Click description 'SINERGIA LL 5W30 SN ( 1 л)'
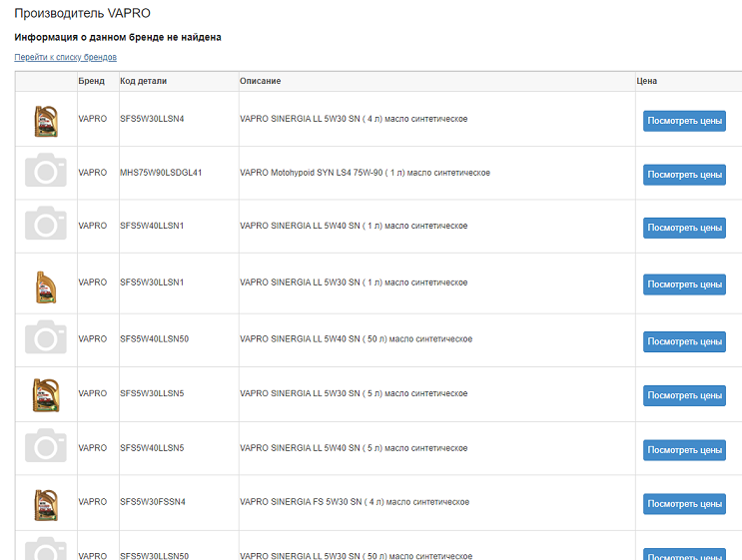Image resolution: width=742 pixels, height=560 pixels. [x=327, y=282]
